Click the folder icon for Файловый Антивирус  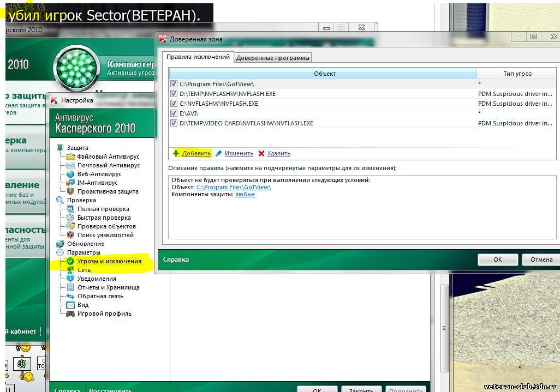[70, 156]
